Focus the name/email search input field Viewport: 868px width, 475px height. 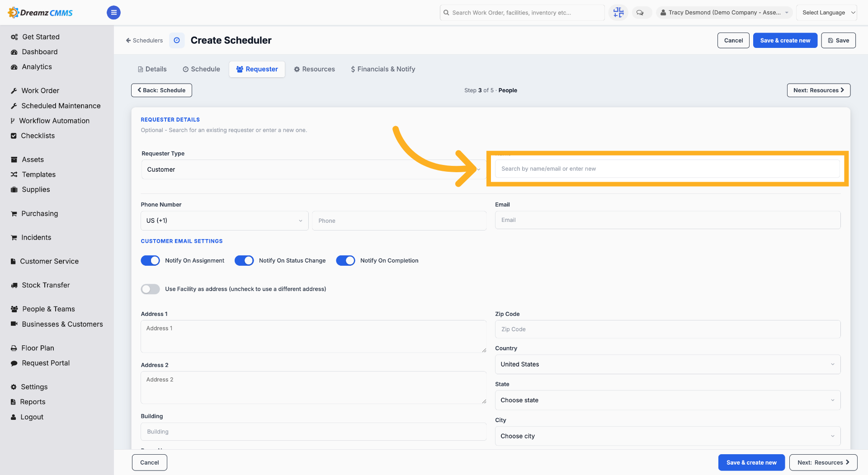click(668, 169)
